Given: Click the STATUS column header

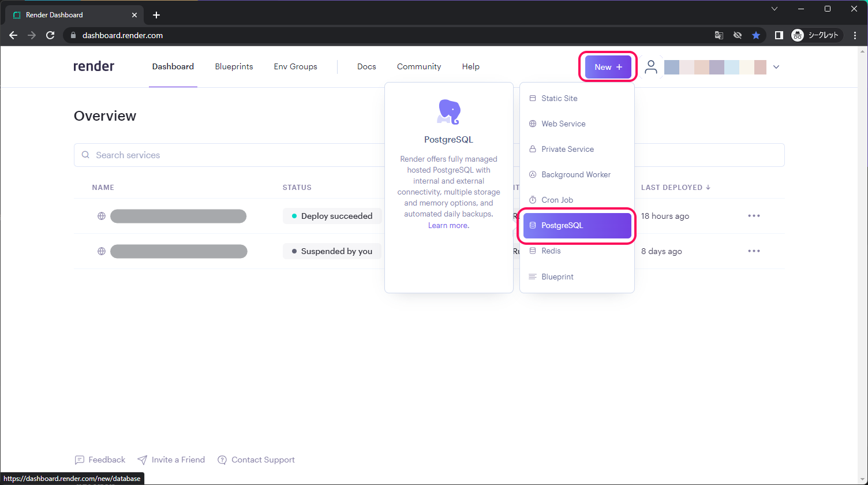Looking at the screenshot, I should pos(297,187).
